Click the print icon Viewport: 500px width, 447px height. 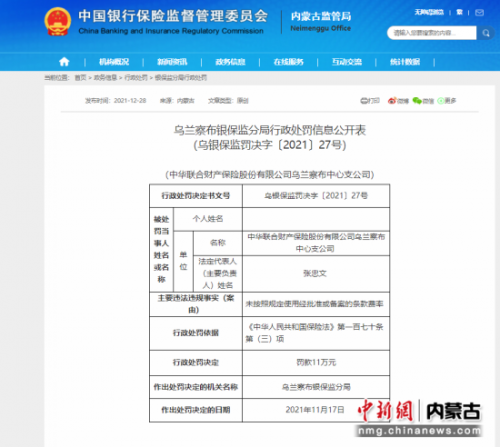(364, 101)
